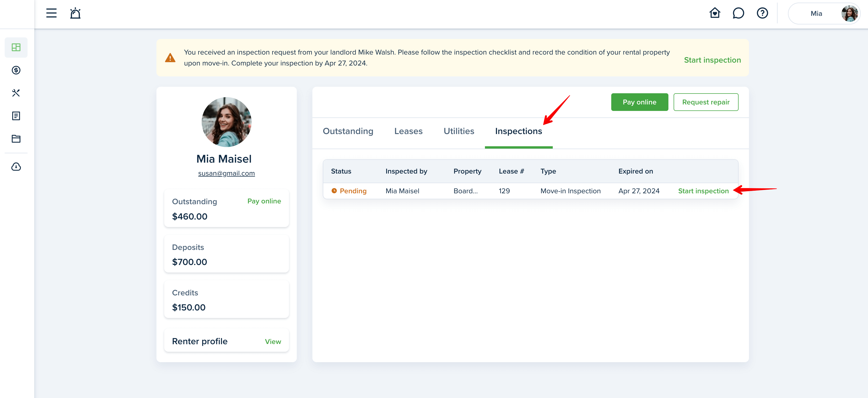
Task: Click Pay online in the Outstanding card
Action: point(264,201)
